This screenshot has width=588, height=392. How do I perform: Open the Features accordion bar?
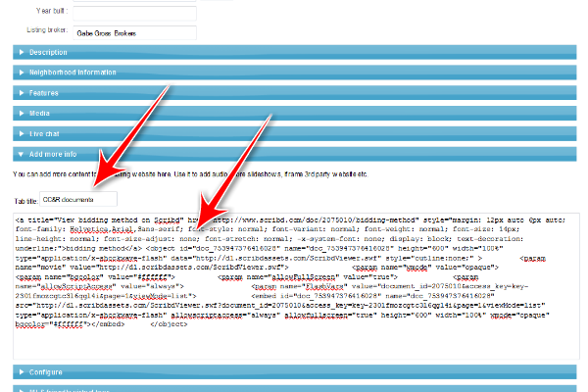pyautogui.click(x=294, y=92)
